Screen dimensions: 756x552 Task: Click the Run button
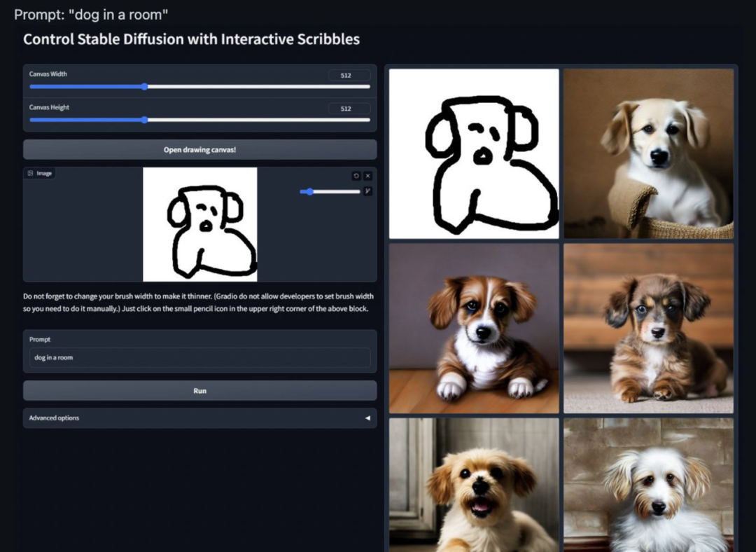[199, 391]
